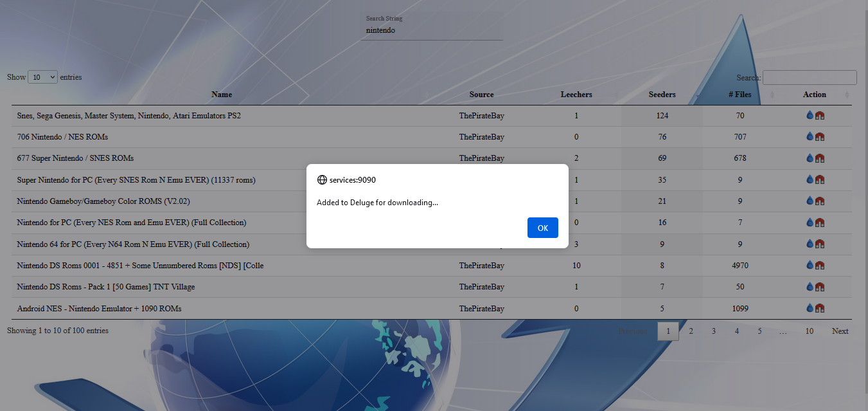
Task: Send Snes, Sega Genesis Emulators PS2 to Deluge
Action: (810, 116)
